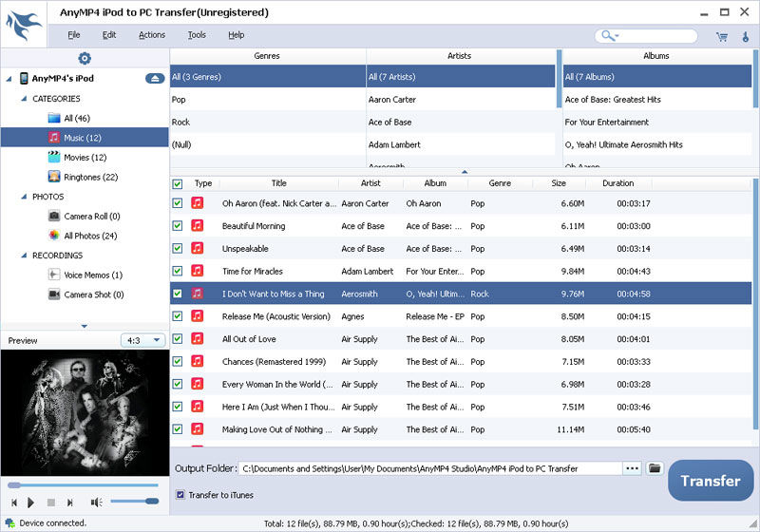Click music icon for Time for Miracles
The height and width of the screenshot is (532, 760).
[197, 271]
